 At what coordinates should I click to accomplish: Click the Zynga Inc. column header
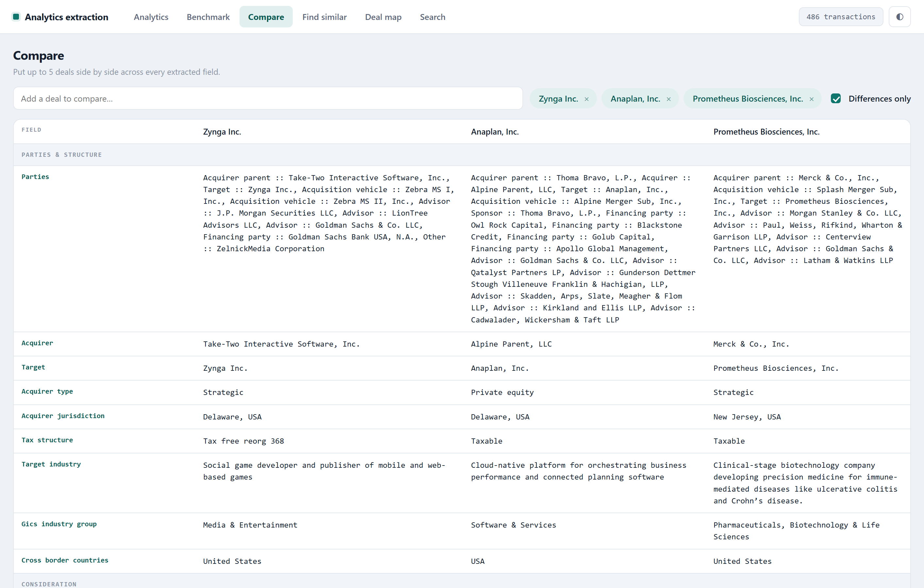coord(222,132)
